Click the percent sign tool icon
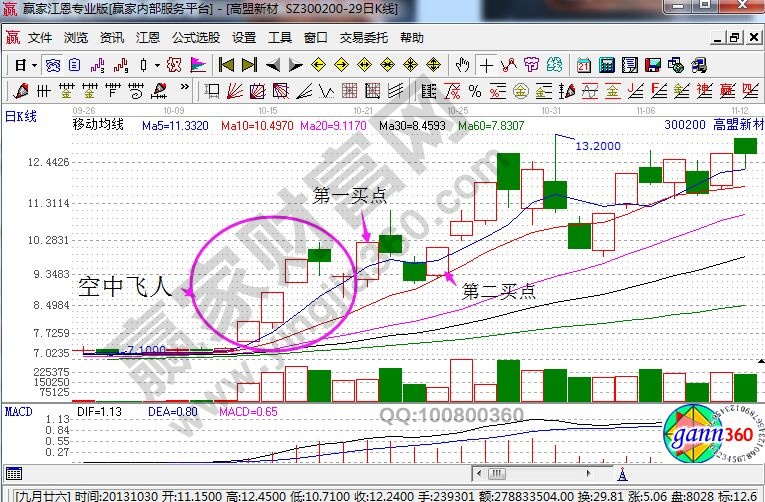 click(475, 91)
